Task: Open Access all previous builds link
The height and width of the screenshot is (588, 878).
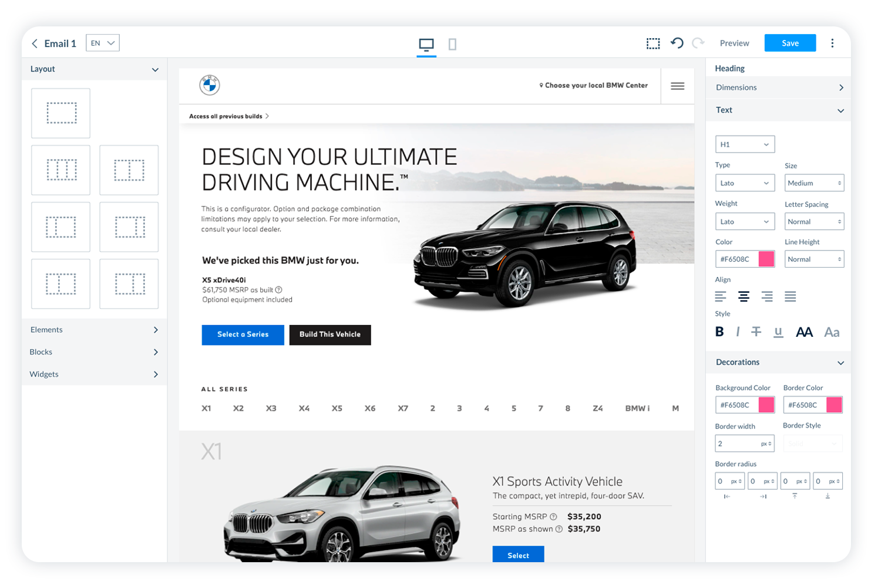Action: point(229,116)
